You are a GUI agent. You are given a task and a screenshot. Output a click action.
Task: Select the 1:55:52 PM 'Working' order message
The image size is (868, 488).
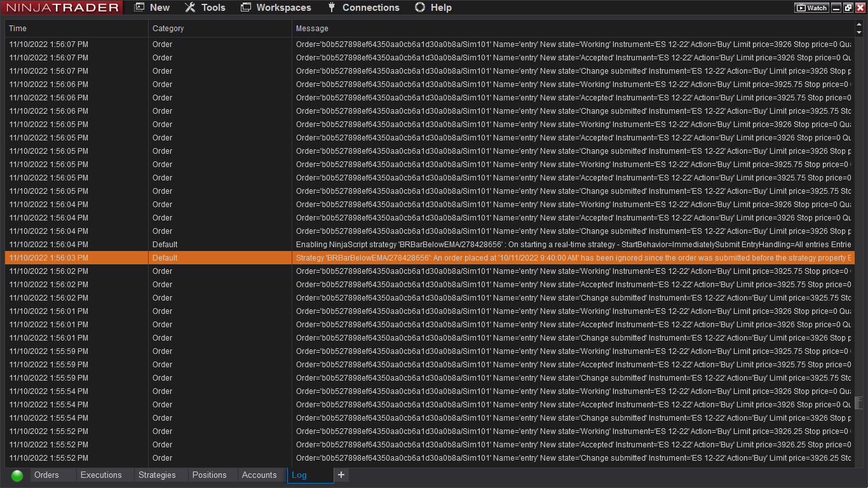(573, 431)
